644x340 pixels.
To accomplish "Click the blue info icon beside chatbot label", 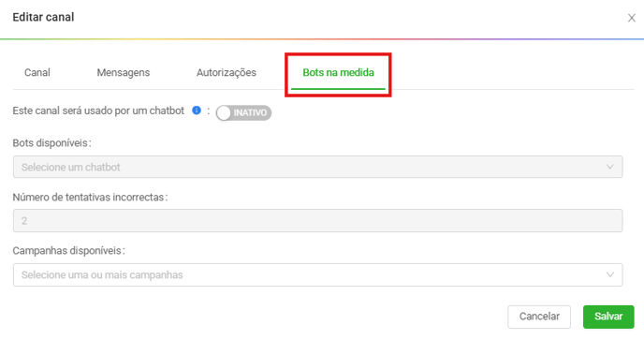I will pyautogui.click(x=197, y=111).
